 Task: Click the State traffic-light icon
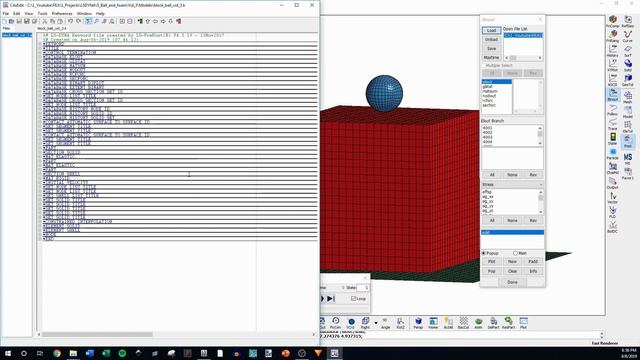613,139
